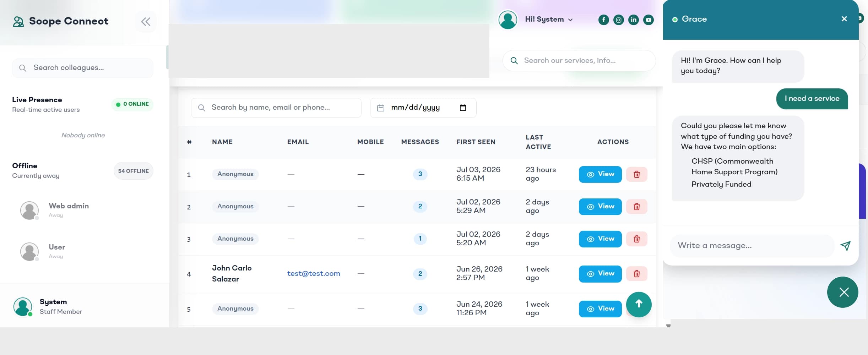Viewport: 868px width, 355px height.
Task: Select CHSP funding option in chat
Action: point(734,166)
